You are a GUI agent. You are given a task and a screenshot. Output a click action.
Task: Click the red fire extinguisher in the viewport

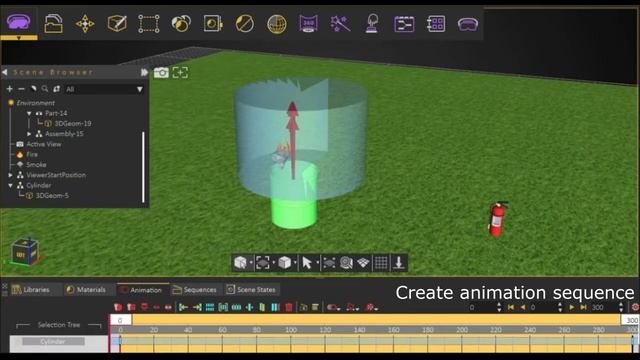[498, 219]
